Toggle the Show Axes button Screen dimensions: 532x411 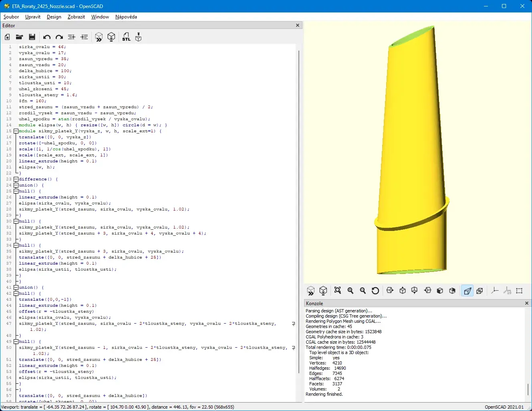pyautogui.click(x=495, y=291)
